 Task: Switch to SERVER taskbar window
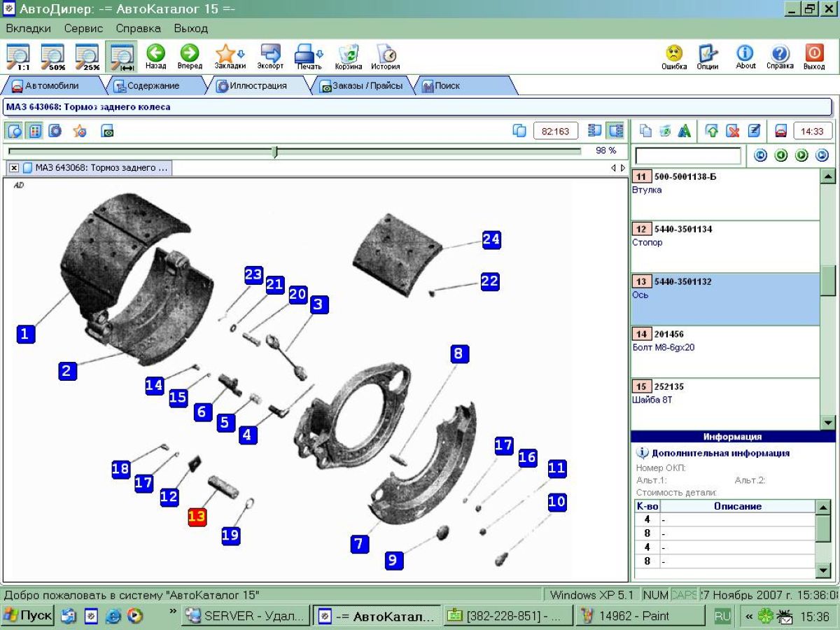[246, 616]
